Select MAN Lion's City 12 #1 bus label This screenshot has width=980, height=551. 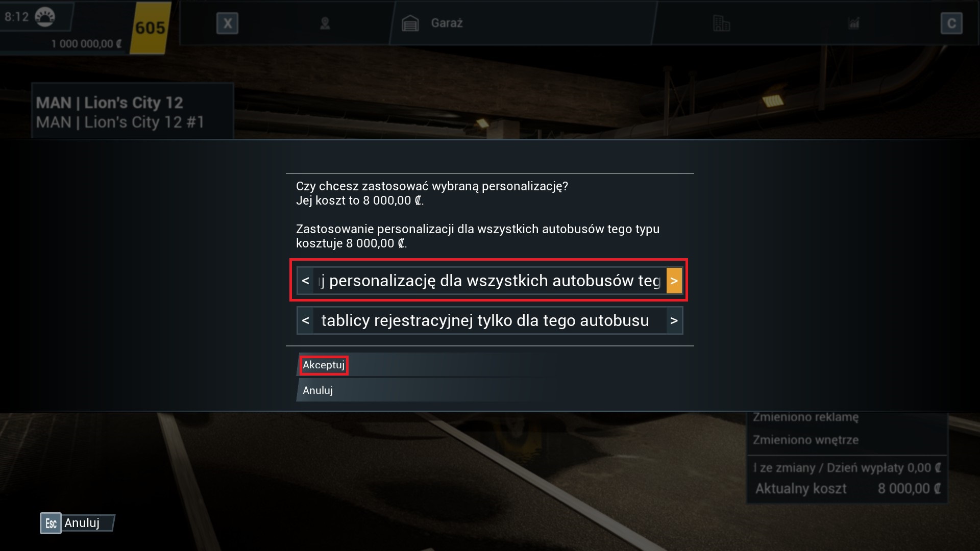coord(120,122)
